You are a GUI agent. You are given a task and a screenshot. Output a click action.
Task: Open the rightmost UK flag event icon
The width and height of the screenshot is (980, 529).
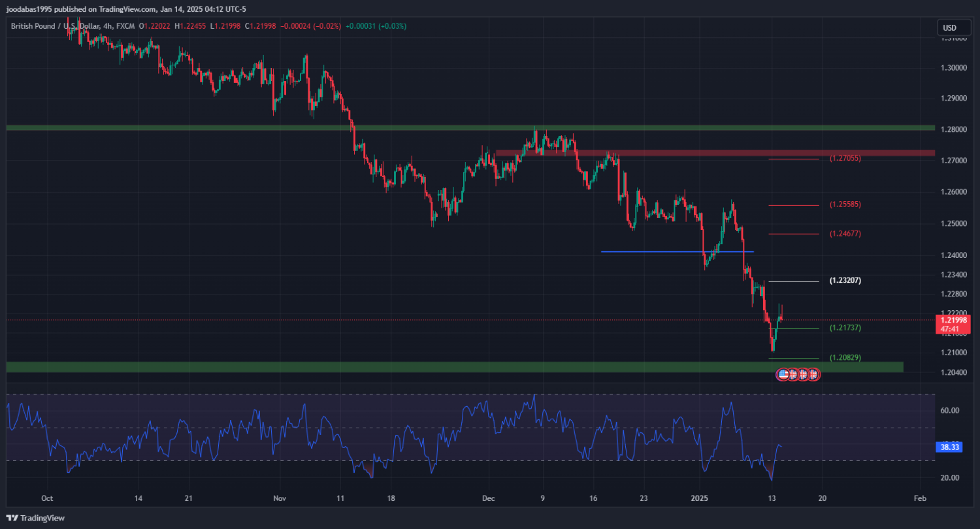tap(813, 374)
